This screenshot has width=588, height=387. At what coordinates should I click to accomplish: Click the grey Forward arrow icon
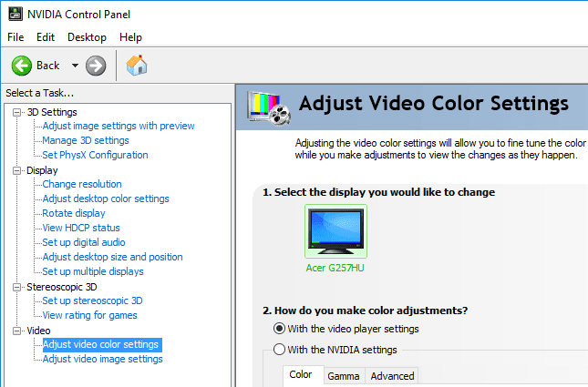(96, 66)
